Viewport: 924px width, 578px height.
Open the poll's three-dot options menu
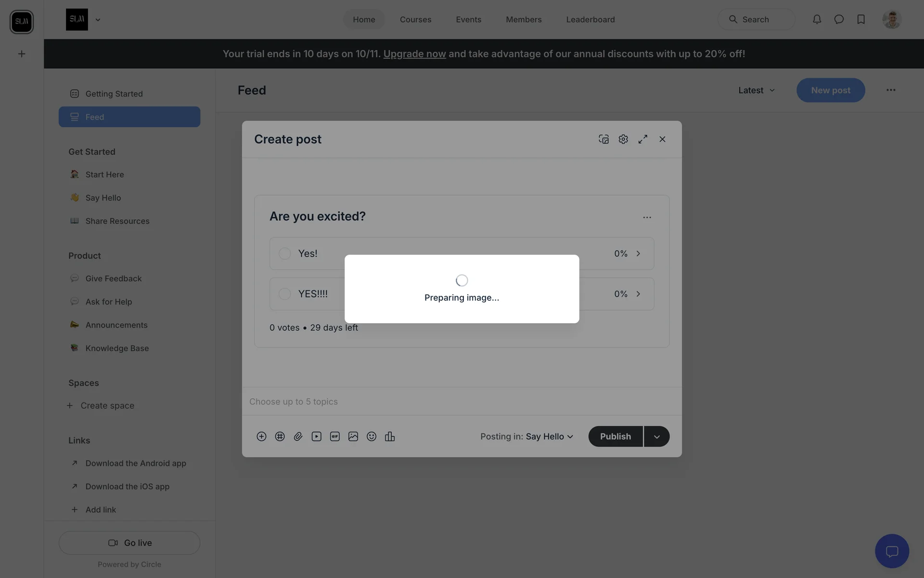[647, 217]
